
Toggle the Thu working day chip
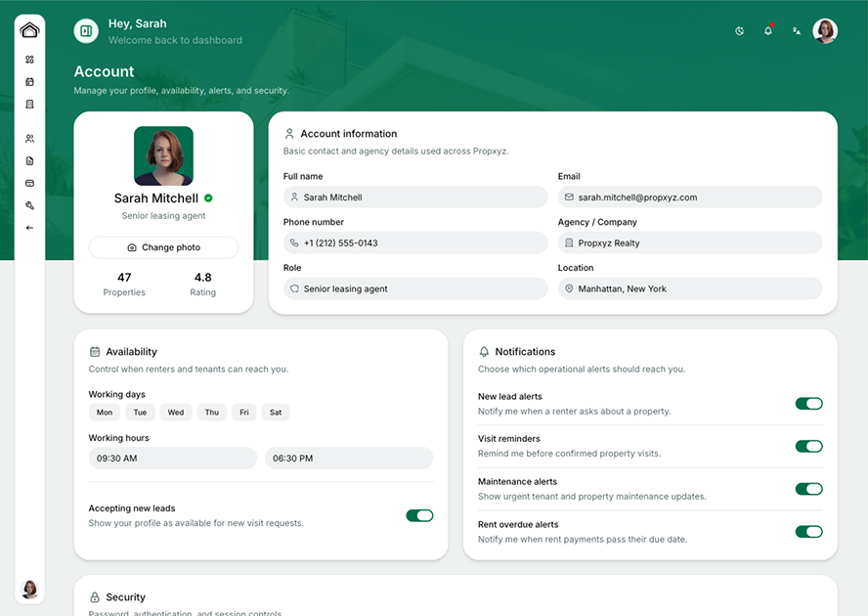(x=212, y=413)
